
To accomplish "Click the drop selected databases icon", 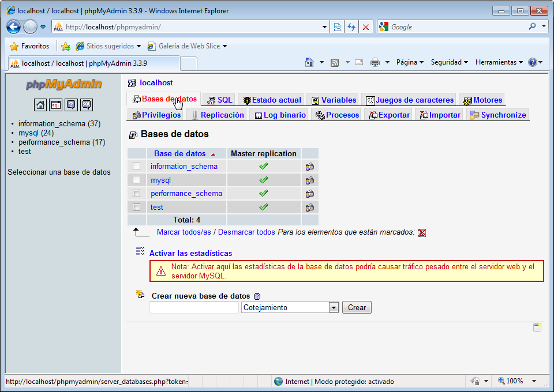I will coord(422,232).
